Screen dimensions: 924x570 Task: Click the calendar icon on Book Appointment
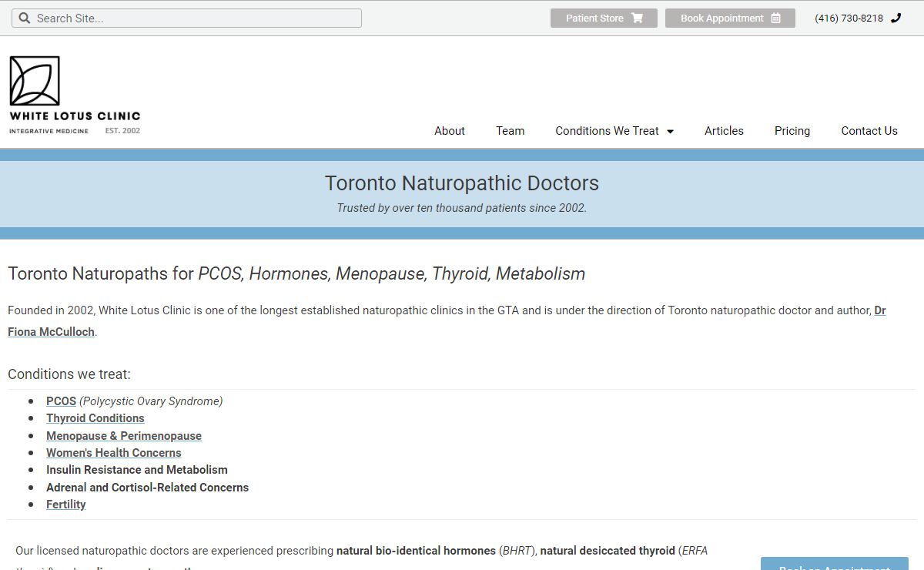click(775, 18)
